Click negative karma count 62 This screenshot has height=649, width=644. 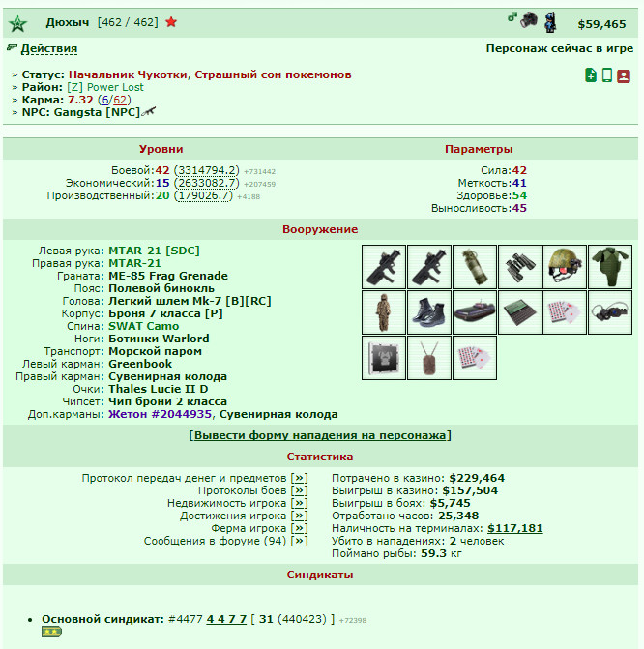point(120,100)
